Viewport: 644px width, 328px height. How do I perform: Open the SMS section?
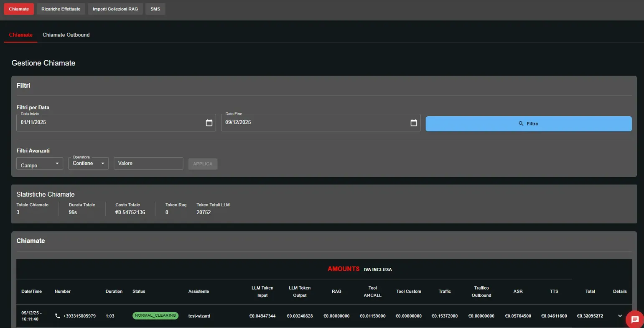[x=155, y=9]
